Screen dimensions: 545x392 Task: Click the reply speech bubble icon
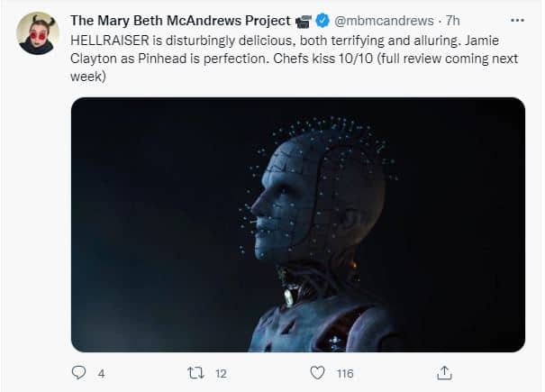tap(78, 373)
